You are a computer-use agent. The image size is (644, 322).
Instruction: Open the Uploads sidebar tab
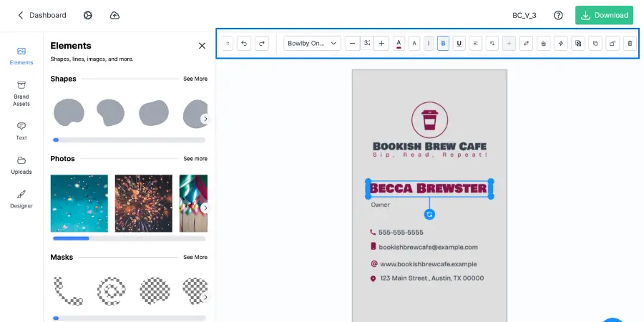[x=21, y=165]
